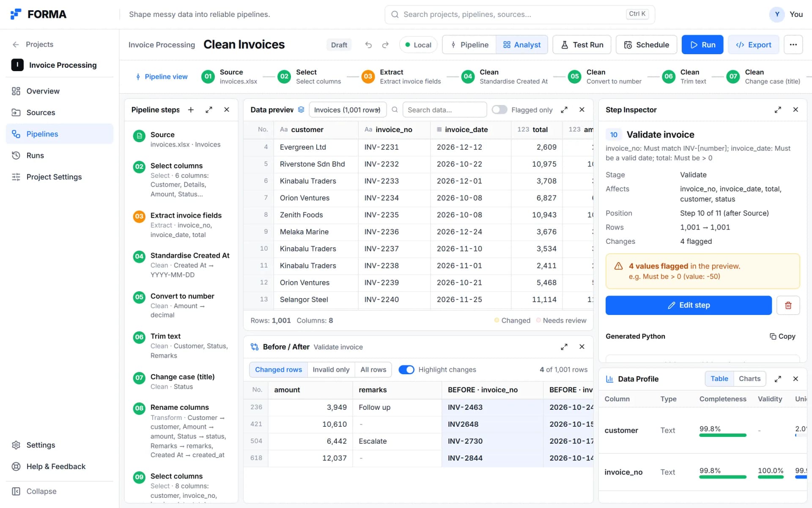Open the more options ellipsis menu
The width and height of the screenshot is (812, 508).
click(793, 44)
